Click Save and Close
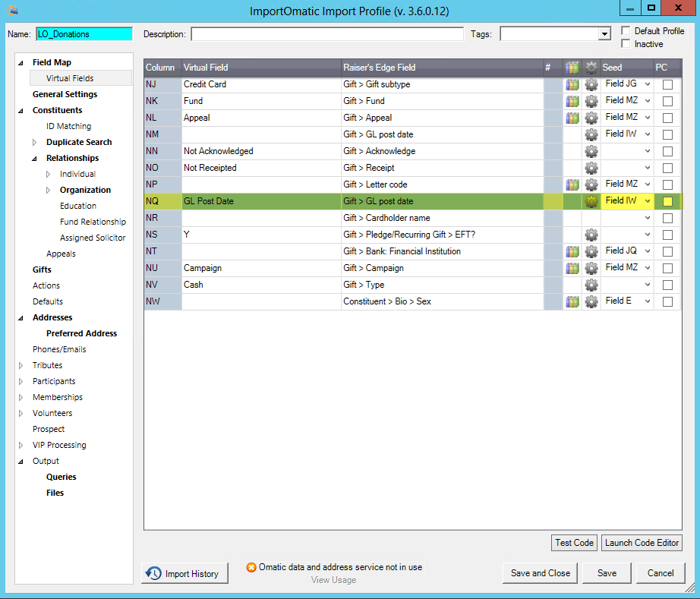 (x=540, y=573)
